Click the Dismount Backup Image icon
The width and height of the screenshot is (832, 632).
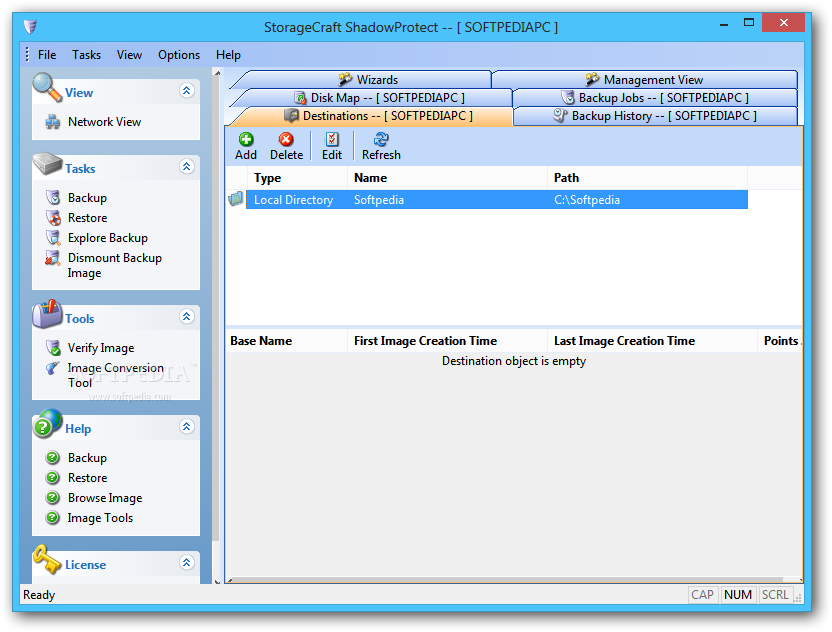coord(53,258)
